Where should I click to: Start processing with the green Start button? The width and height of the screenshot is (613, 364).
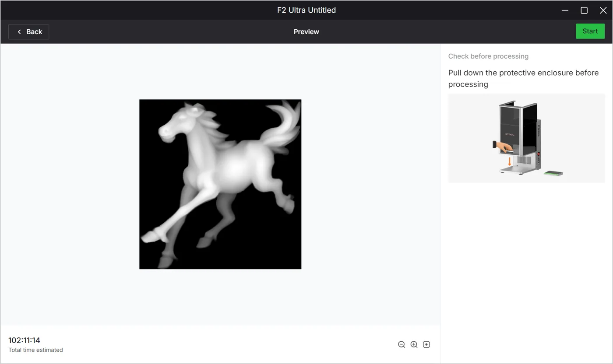click(x=590, y=31)
